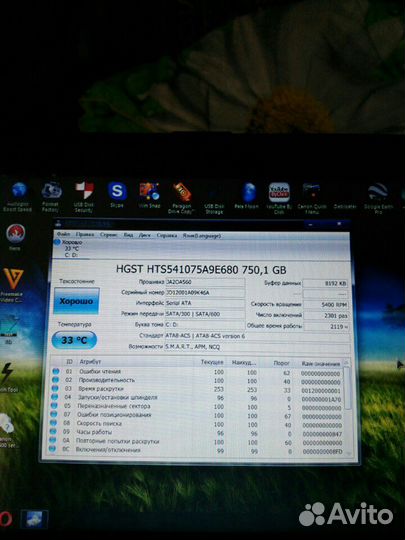Screen dimensions: 405x540
Task: Click the 8192 KB buffer size field
Action: (x=325, y=284)
